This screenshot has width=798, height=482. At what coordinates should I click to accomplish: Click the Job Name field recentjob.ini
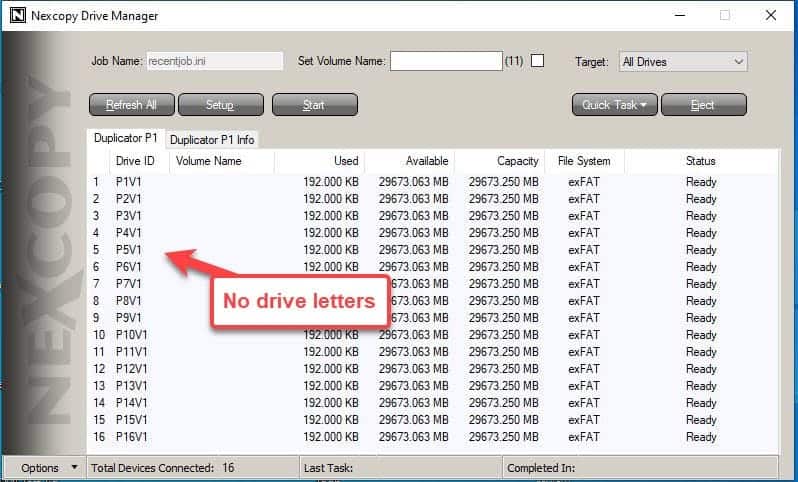coord(215,61)
